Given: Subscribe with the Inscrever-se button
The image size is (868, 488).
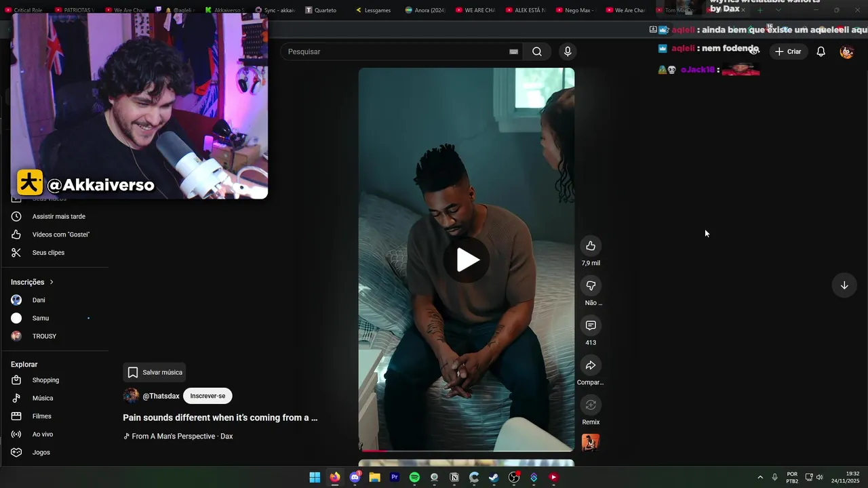Looking at the screenshot, I should (x=208, y=396).
